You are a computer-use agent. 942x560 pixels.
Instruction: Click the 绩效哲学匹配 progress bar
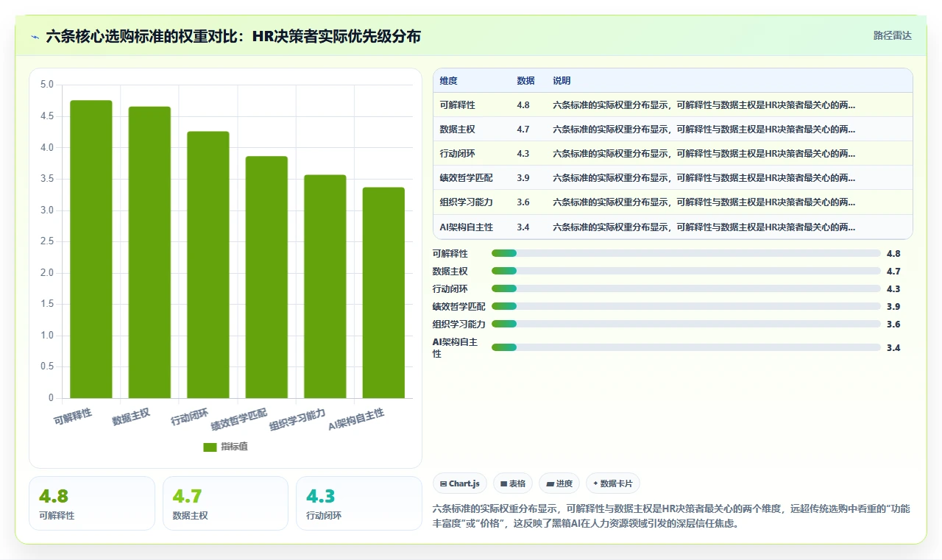[686, 306]
